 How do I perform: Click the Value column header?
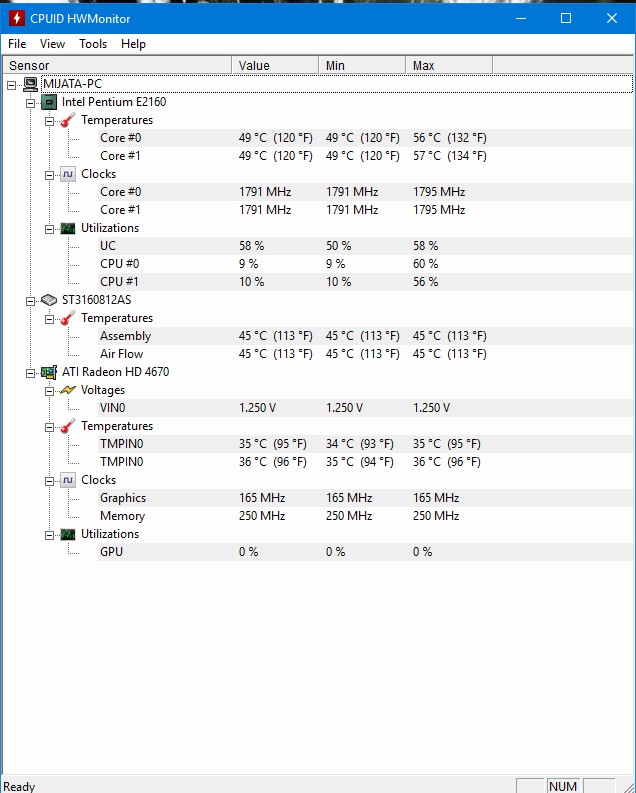coord(254,66)
